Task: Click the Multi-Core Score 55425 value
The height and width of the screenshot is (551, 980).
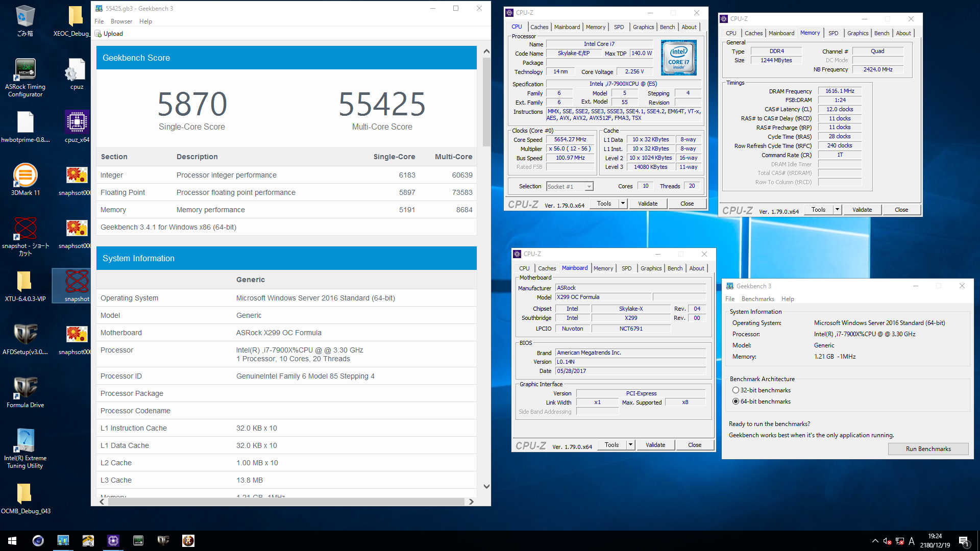Action: pos(382,104)
